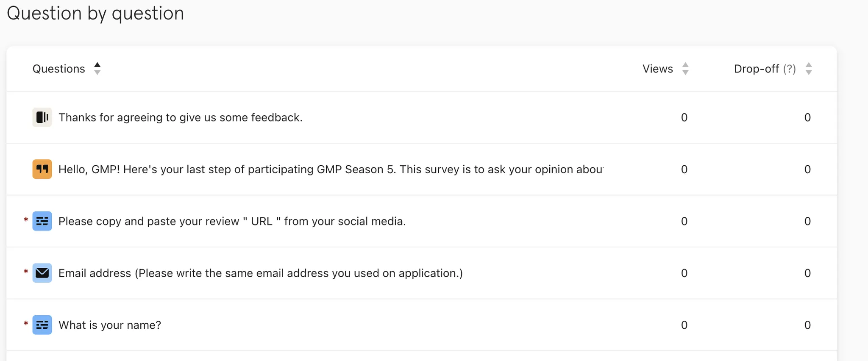Sort by the Drop-off column arrows
868x361 pixels.
[809, 69]
